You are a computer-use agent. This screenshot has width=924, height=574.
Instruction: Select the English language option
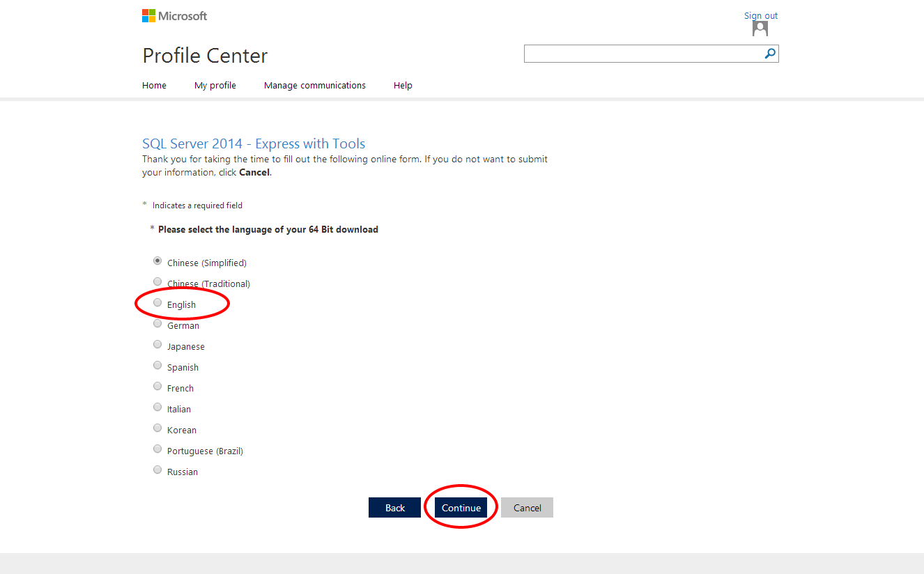(x=157, y=302)
